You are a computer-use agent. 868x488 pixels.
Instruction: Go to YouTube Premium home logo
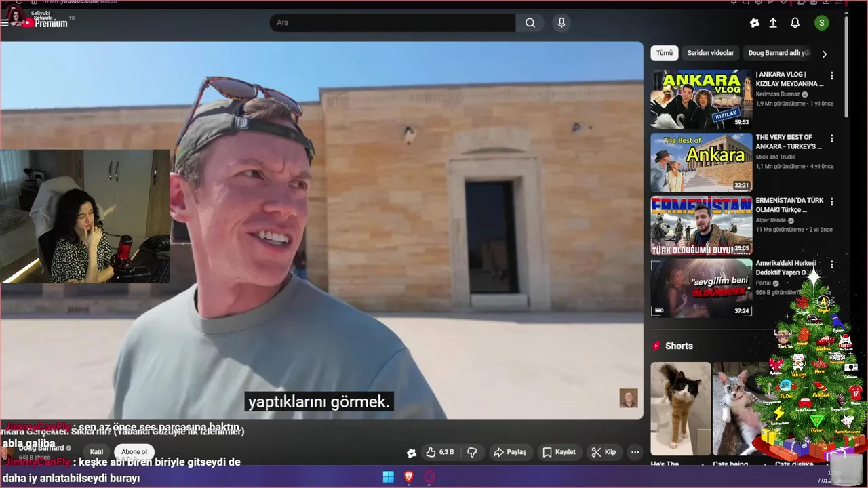click(45, 22)
